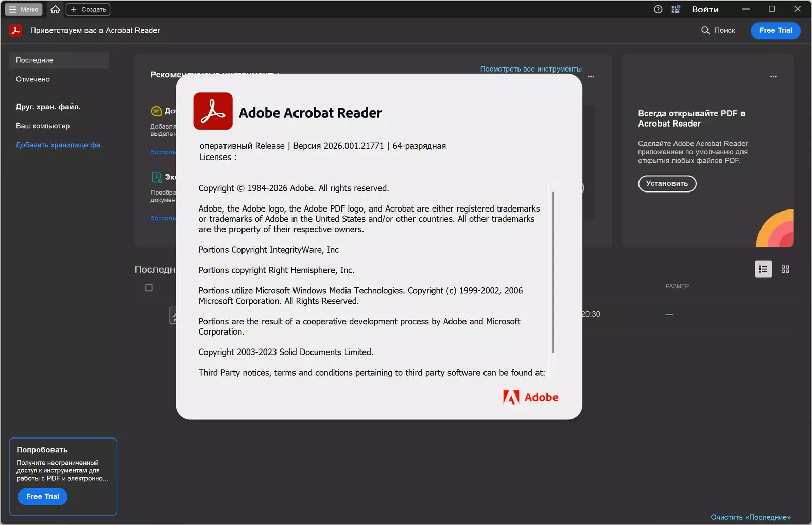Sort by the РАЗМЕР column header
The image size is (812, 525).
pos(677,286)
